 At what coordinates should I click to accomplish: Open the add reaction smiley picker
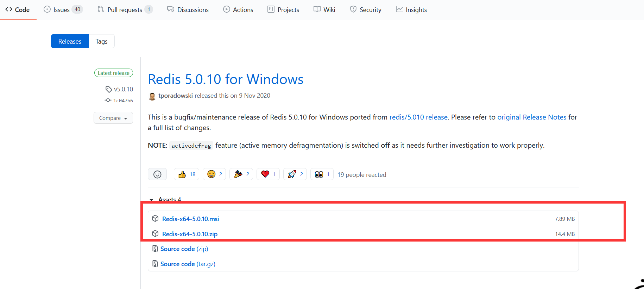157,174
